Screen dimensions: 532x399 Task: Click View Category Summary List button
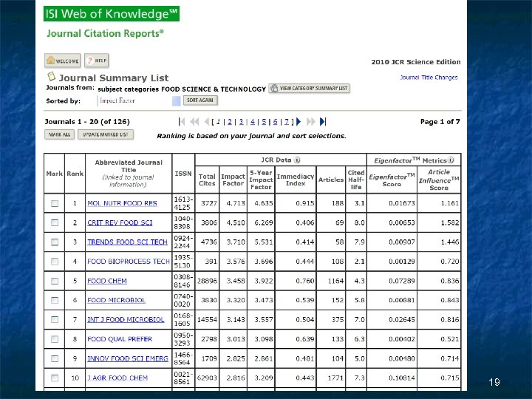[x=309, y=88]
